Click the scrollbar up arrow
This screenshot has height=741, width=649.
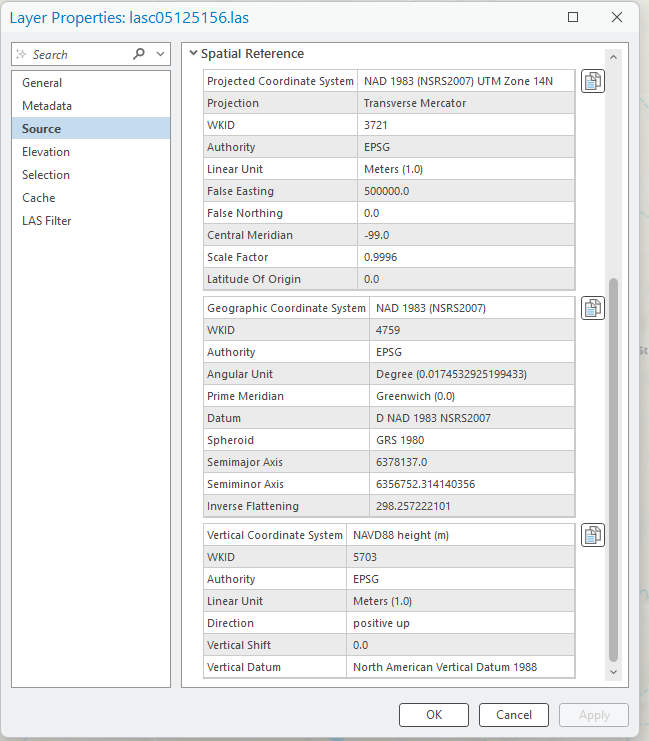point(614,57)
